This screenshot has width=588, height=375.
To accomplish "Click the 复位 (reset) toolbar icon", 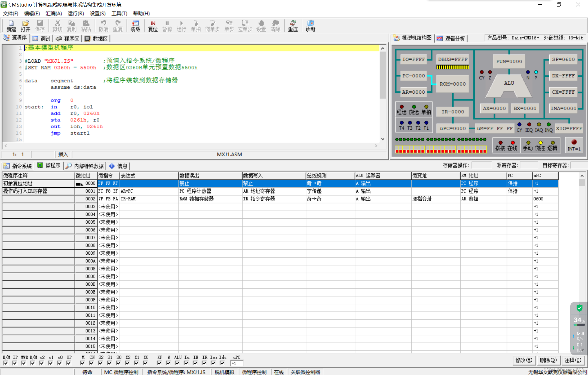I will point(153,26).
